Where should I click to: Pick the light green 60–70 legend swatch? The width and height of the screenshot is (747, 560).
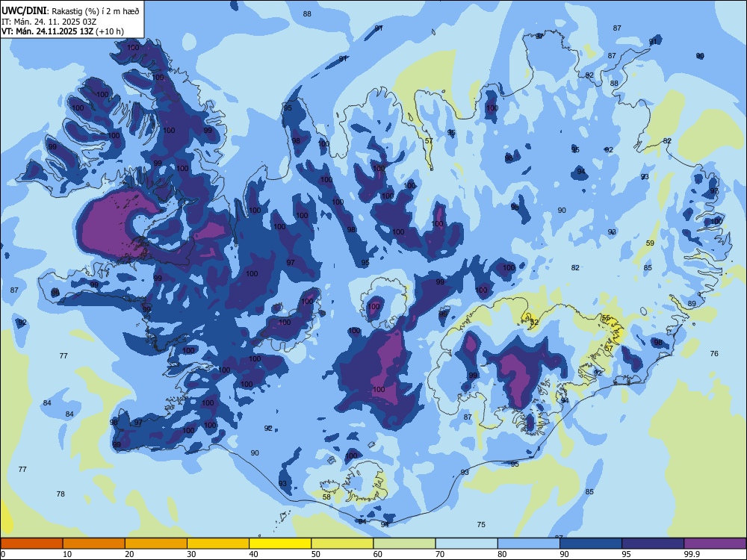tap(404, 544)
